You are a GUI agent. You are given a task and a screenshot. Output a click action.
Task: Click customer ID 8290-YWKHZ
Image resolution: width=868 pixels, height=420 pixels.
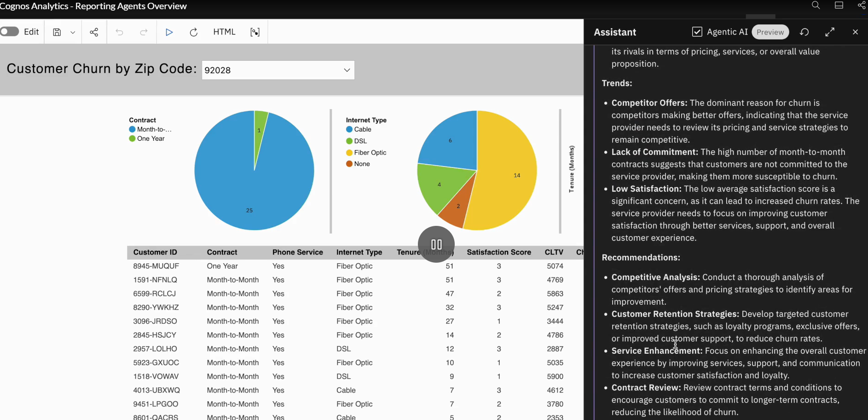pos(156,307)
